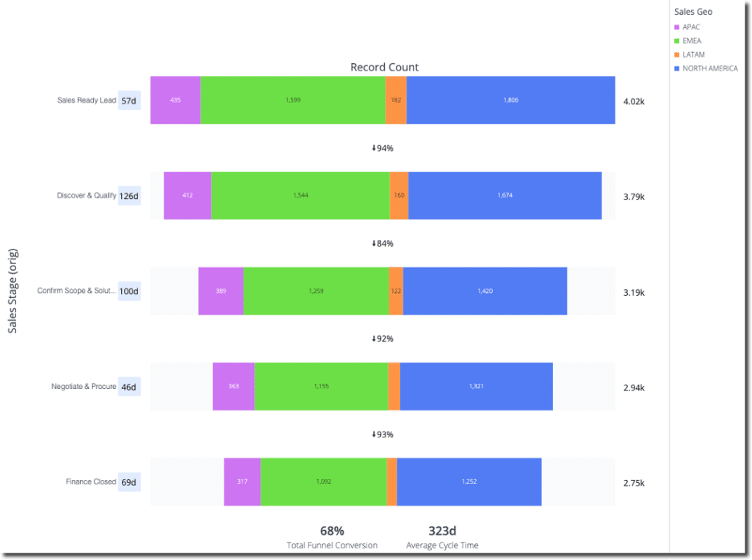Click the 94% conversion drop indicator
Image resolution: width=752 pixels, height=560 pixels.
coord(383,148)
